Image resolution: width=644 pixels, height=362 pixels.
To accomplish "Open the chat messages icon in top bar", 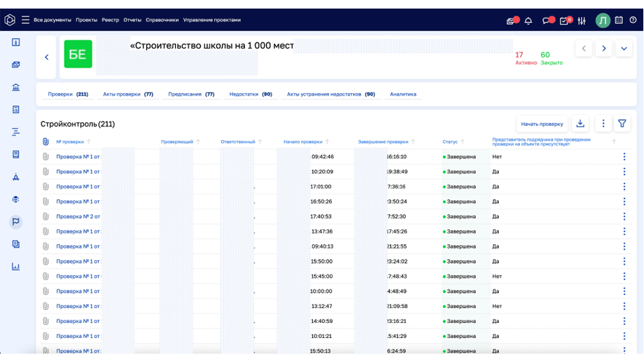I will tap(546, 21).
